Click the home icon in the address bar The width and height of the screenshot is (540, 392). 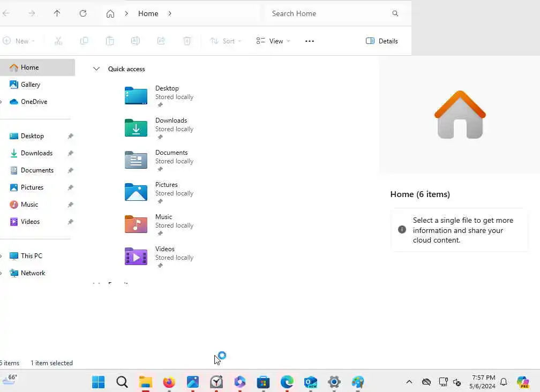click(x=110, y=14)
